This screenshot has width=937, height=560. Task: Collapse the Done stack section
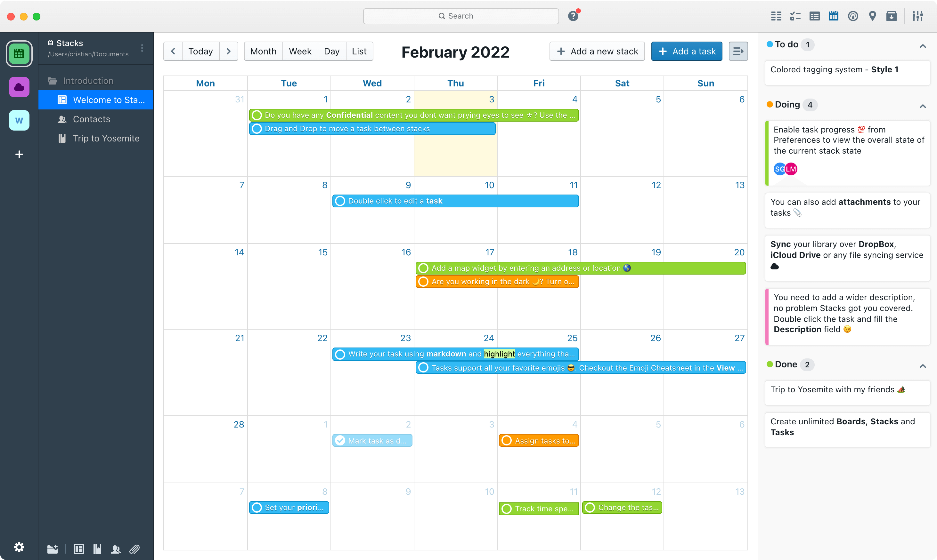click(923, 366)
